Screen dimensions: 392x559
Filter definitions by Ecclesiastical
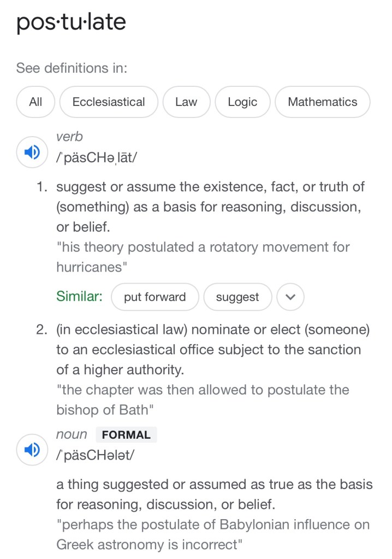pyautogui.click(x=109, y=102)
